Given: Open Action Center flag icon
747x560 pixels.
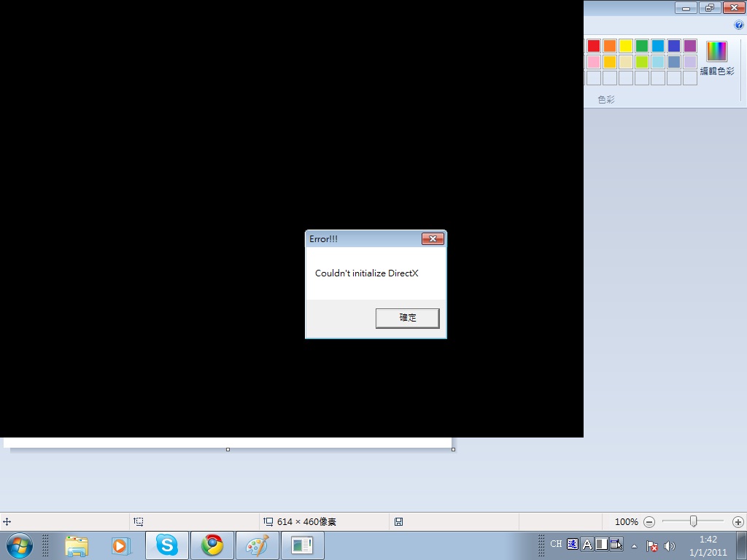Looking at the screenshot, I should pos(651,546).
